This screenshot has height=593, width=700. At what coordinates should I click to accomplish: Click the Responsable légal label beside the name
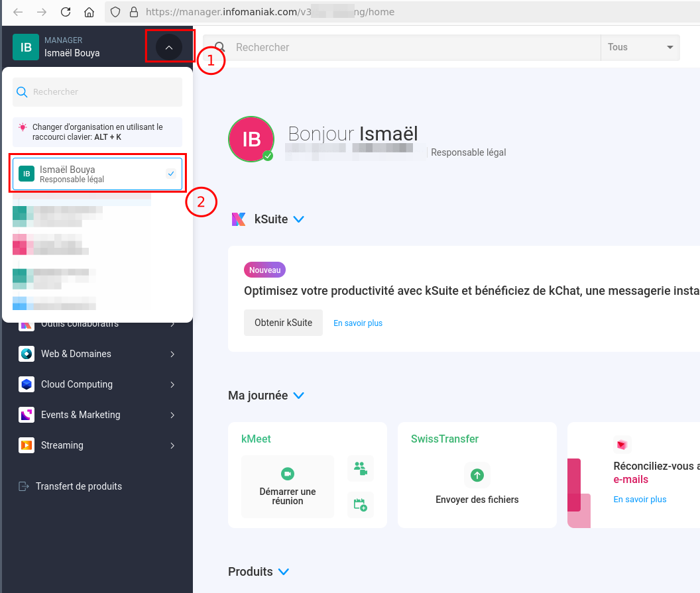click(x=468, y=152)
